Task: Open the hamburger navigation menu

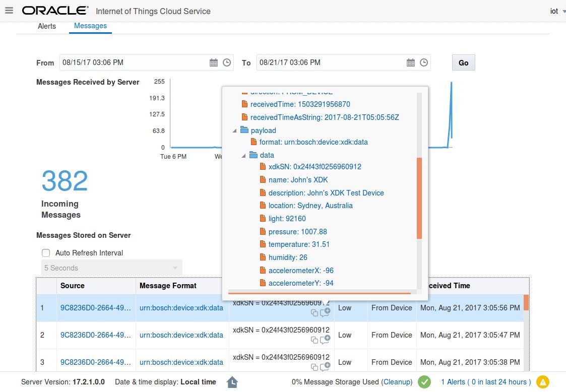Action: tap(9, 11)
